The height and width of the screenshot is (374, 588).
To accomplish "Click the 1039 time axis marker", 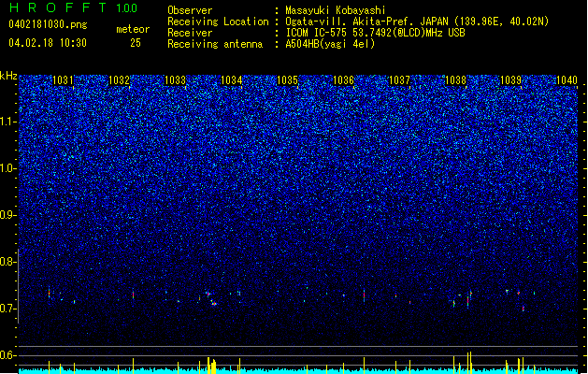I will [x=511, y=80].
